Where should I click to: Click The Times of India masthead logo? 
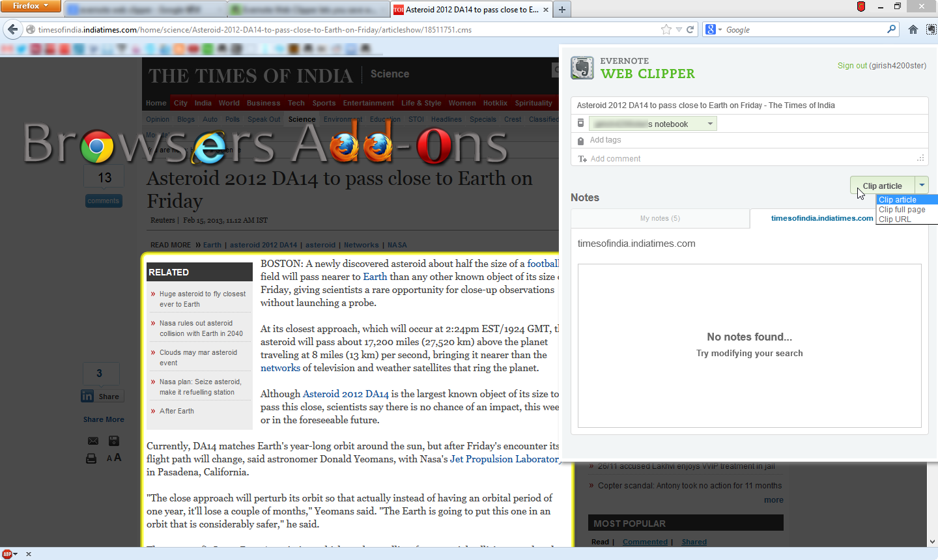coord(251,76)
